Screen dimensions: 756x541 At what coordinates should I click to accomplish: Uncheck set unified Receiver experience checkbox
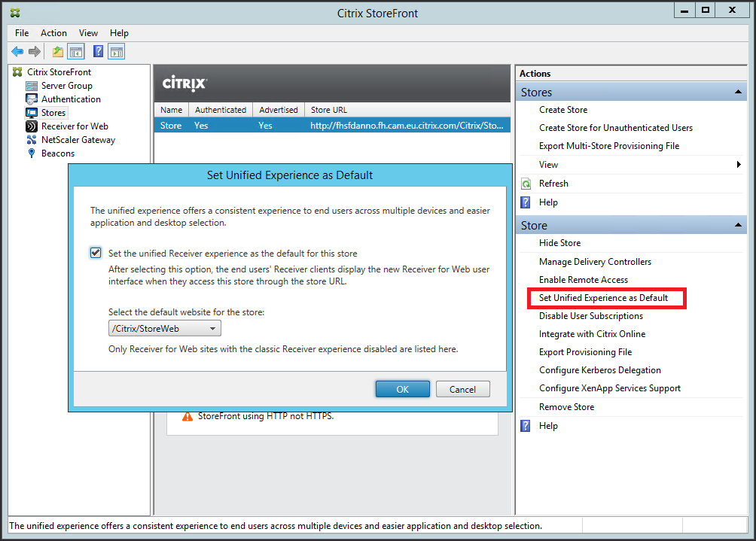tap(96, 253)
